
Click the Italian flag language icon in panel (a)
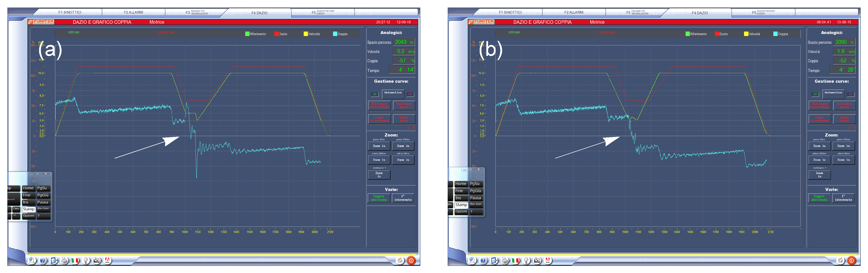[75, 260]
